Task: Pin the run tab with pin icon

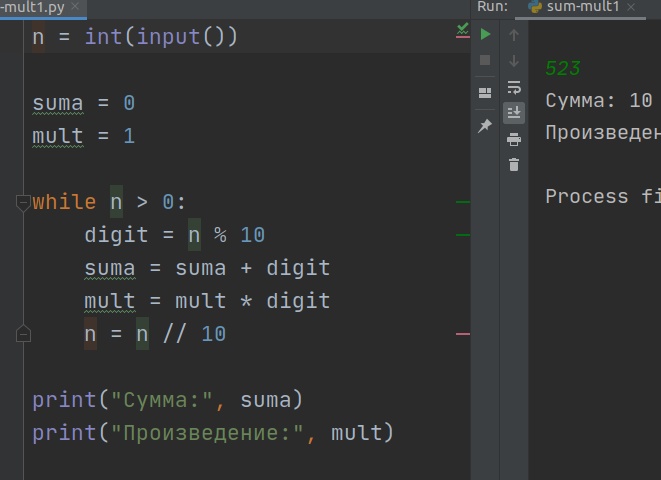Action: coord(485,126)
